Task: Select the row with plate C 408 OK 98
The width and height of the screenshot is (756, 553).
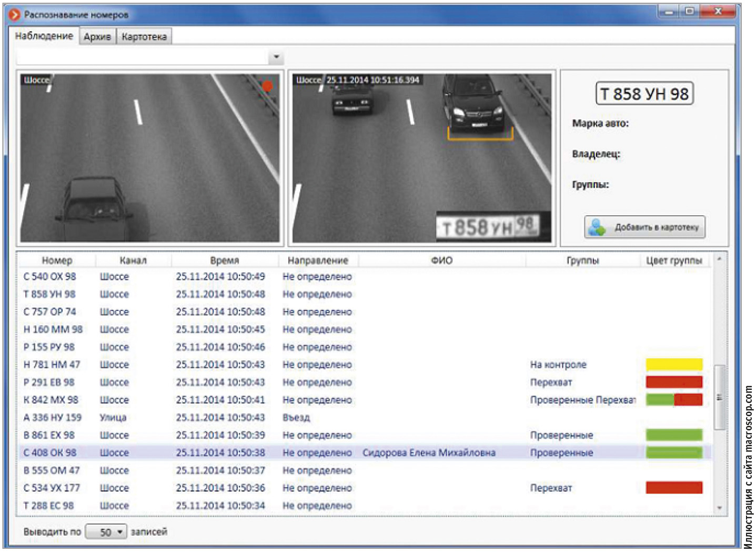Action: click(x=365, y=453)
